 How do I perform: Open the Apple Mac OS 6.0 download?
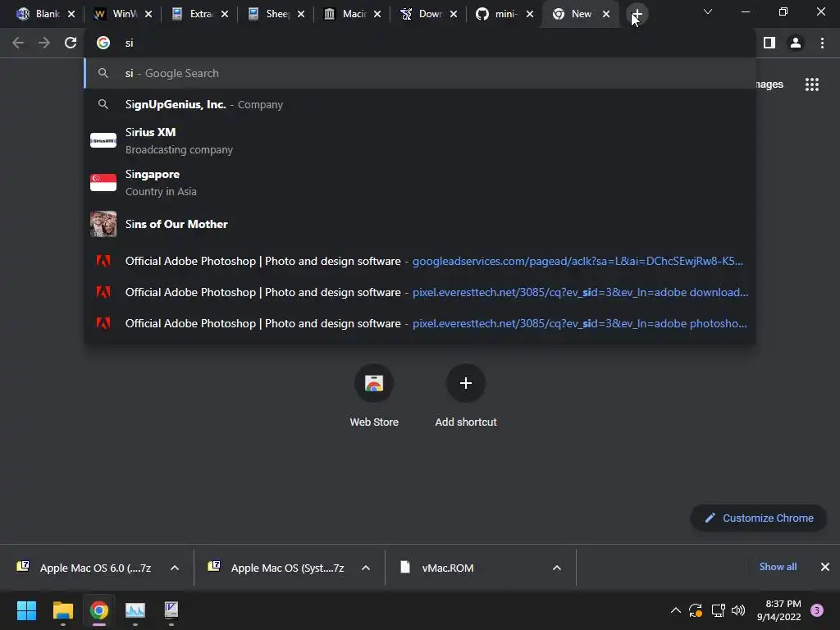(85, 568)
